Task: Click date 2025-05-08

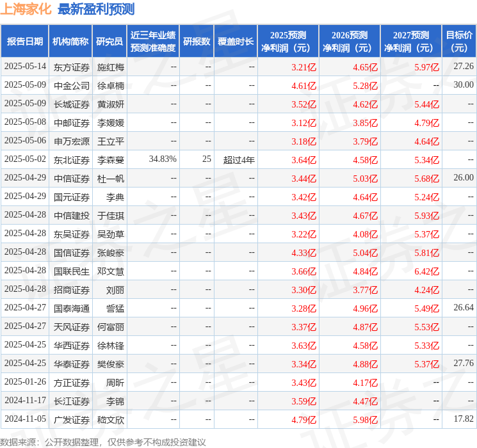Action: point(25,122)
